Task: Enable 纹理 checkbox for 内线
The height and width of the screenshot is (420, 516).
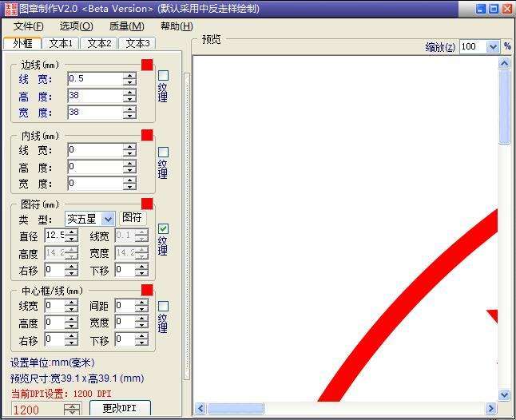Action: (163, 152)
